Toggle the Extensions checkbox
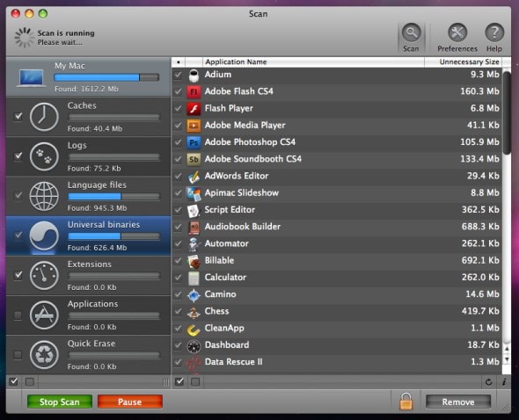This screenshot has height=420, width=519. (18, 275)
